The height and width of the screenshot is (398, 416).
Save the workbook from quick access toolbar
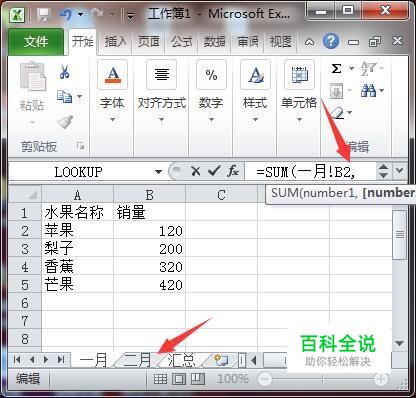(x=44, y=14)
